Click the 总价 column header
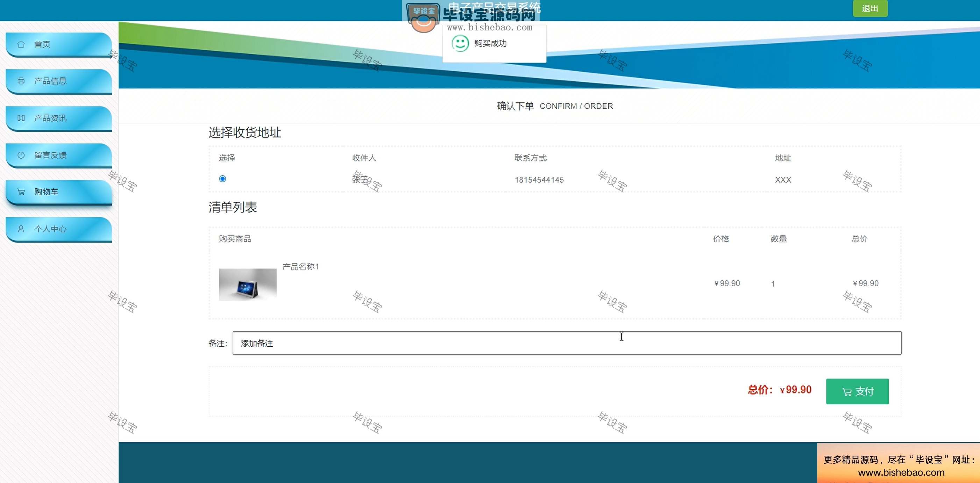980x483 pixels. pyautogui.click(x=859, y=239)
